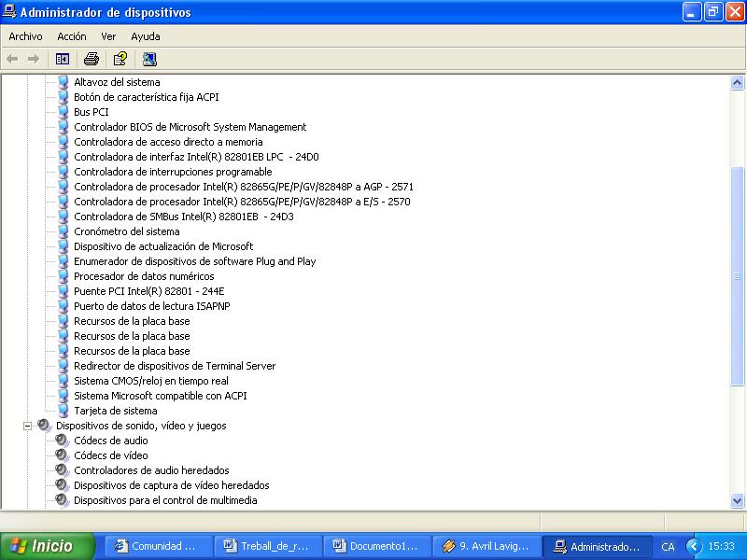
Task: Toggle the console tree toolbar icon
Action: pos(63,59)
